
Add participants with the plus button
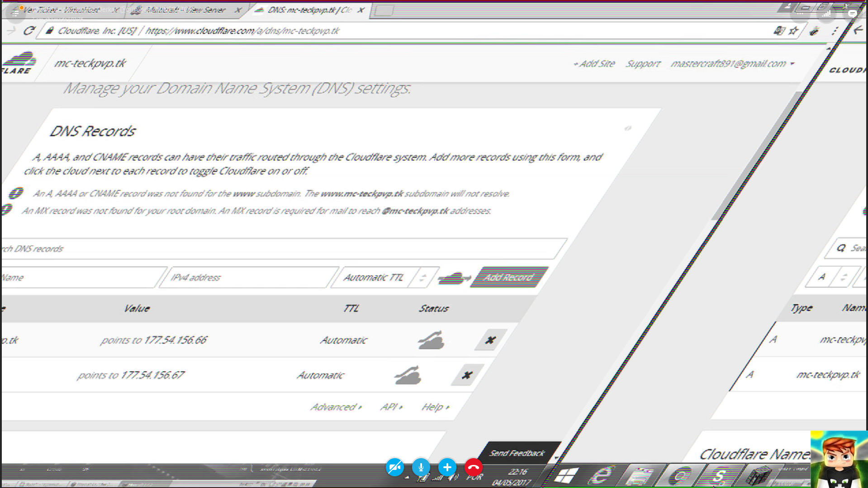click(x=447, y=467)
